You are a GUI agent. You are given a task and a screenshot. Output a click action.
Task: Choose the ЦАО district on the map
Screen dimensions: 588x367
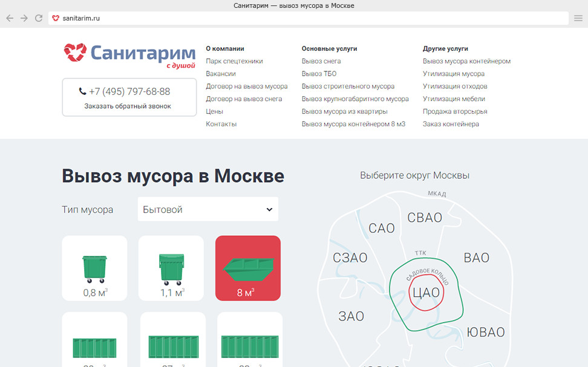pos(427,293)
